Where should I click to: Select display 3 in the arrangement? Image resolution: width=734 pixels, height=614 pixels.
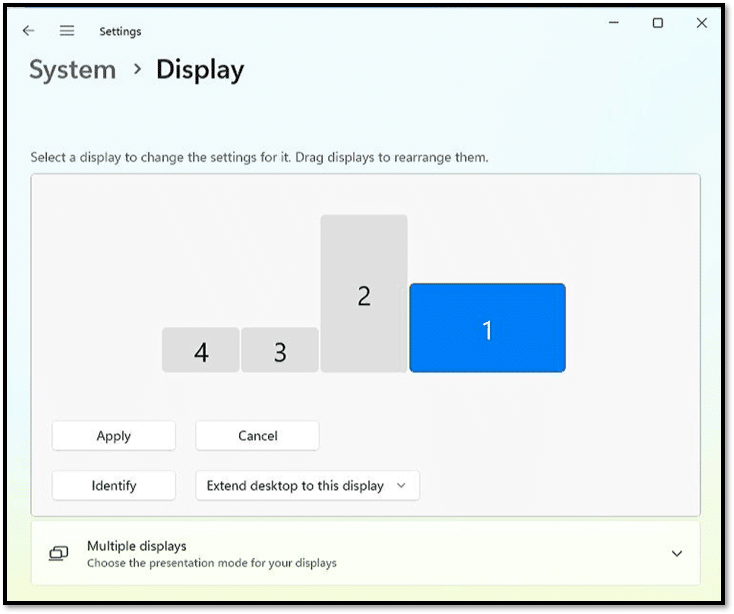(280, 350)
